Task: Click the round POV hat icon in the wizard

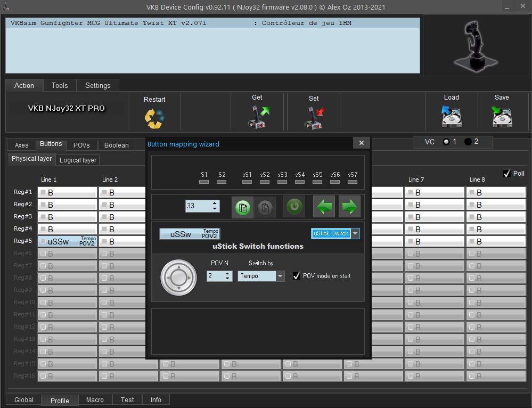Action: [x=178, y=278]
